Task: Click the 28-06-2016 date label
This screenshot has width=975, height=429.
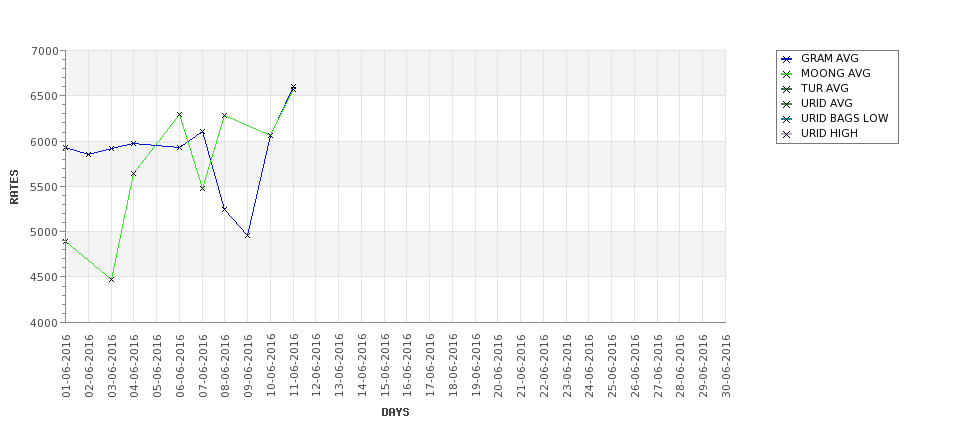Action: [680, 366]
